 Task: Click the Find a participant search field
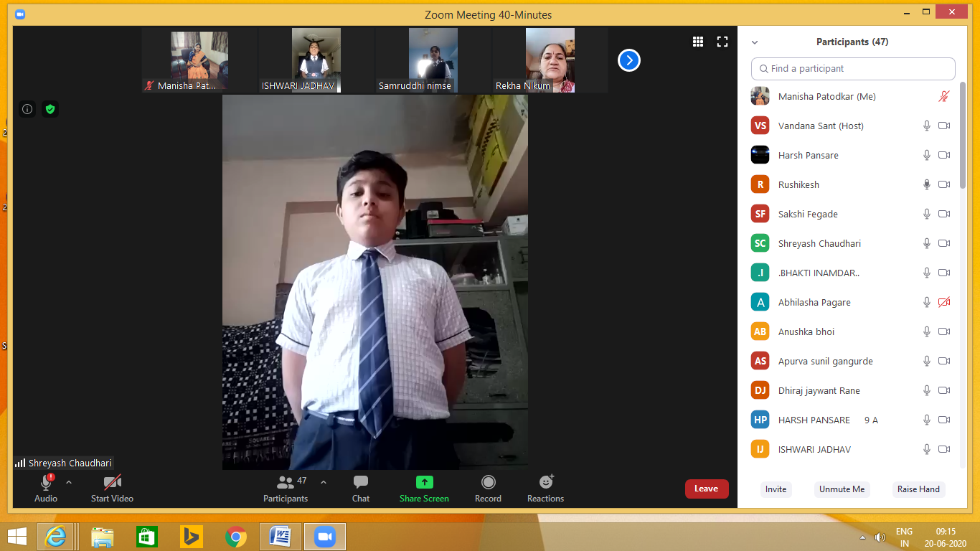tap(853, 69)
